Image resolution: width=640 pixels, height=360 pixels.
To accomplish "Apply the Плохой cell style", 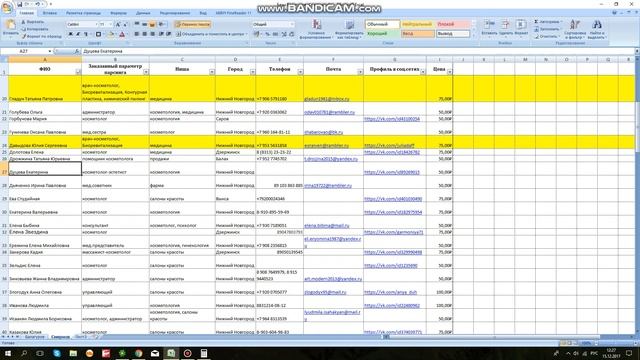I will [453, 24].
